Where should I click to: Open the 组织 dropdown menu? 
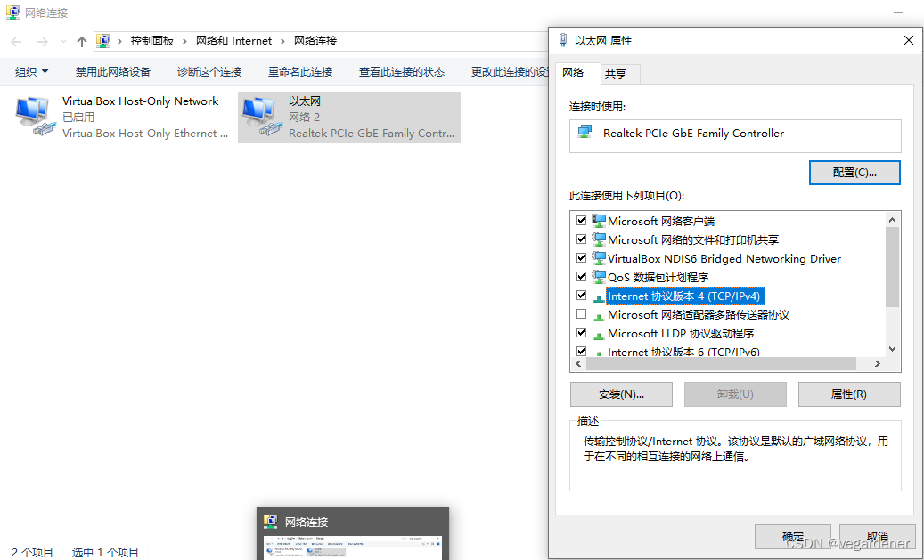tap(31, 72)
